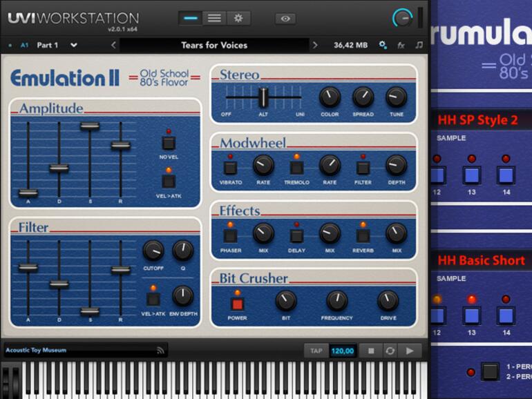532x399 pixels.
Task: Click the vibrato RATE knob
Action: [263, 166]
